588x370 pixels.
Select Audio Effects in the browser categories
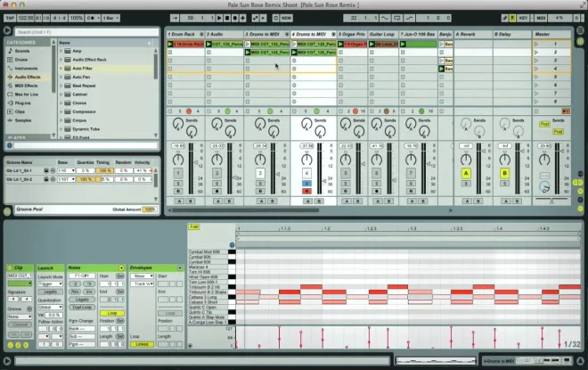(28, 77)
